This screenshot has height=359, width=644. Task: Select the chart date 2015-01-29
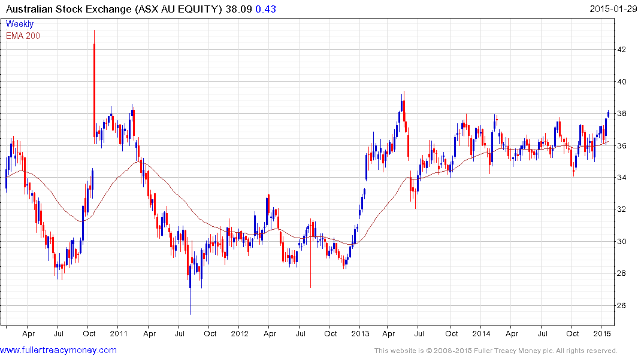coord(613,9)
